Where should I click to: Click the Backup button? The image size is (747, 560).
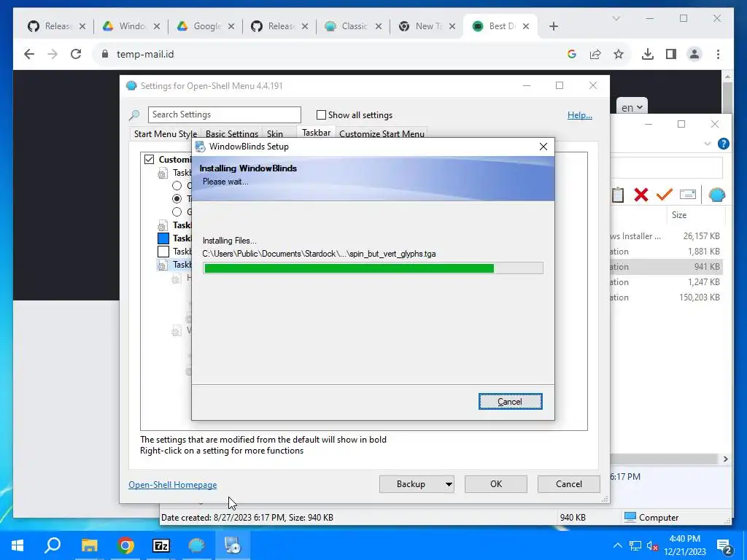(411, 484)
